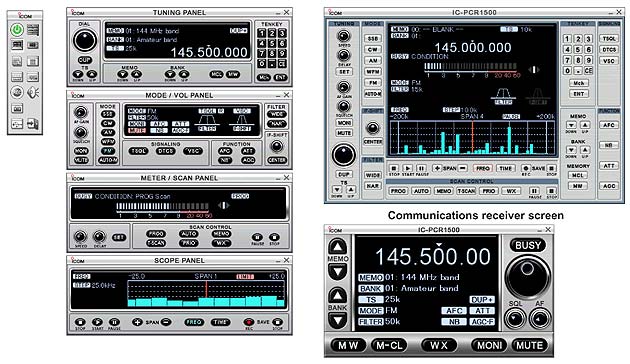Click the WX button on compact receiver
This screenshot has width=630, height=364.
click(x=439, y=345)
